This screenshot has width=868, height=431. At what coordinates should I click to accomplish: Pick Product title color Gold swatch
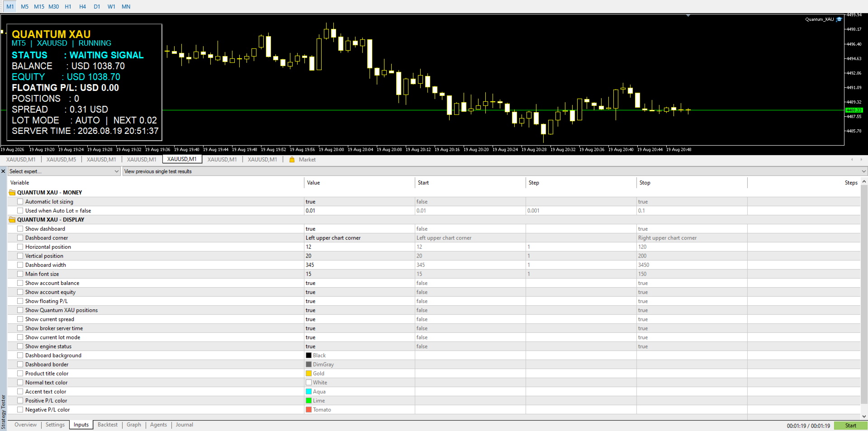point(308,374)
